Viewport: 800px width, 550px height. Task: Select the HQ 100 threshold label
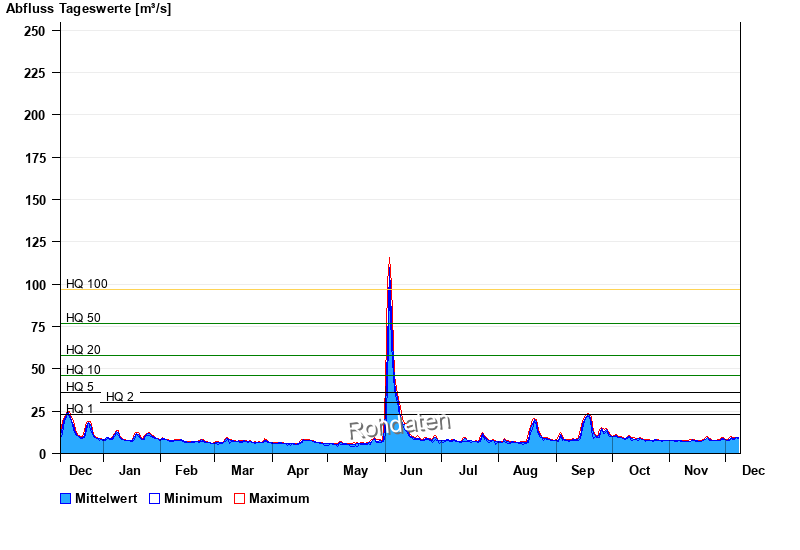point(87,284)
